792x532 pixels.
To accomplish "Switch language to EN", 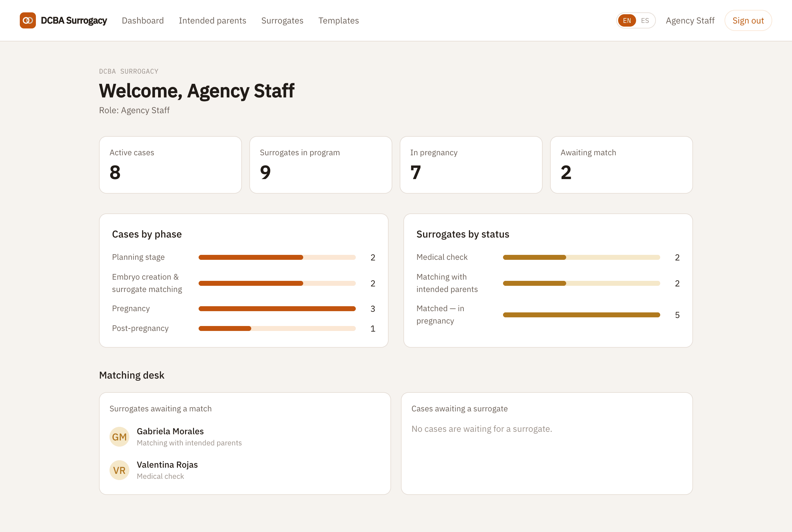I will coord(627,21).
